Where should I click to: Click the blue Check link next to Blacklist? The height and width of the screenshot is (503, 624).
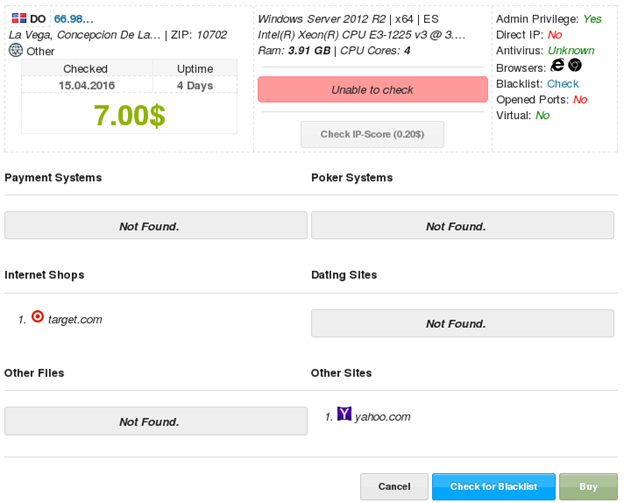coord(563,84)
